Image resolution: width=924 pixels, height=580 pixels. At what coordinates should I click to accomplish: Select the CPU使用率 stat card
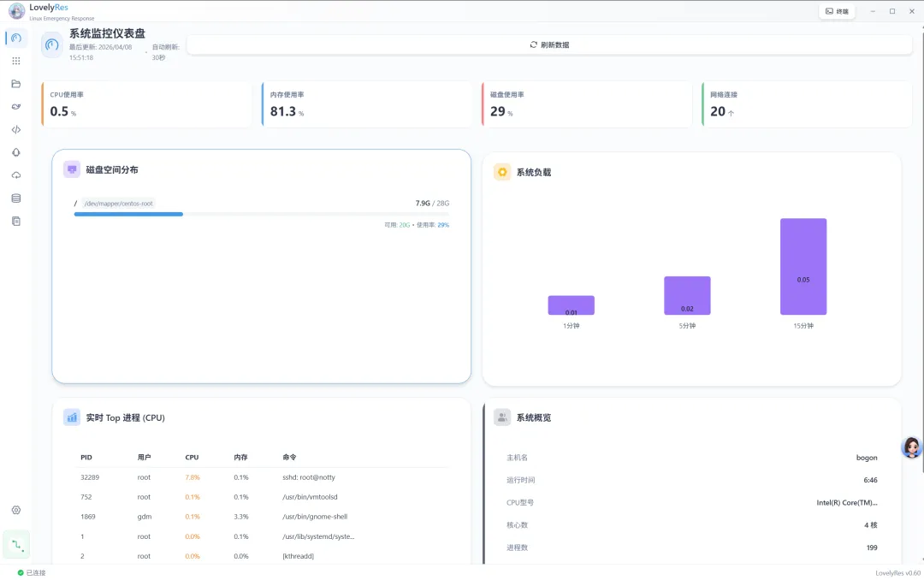click(146, 104)
